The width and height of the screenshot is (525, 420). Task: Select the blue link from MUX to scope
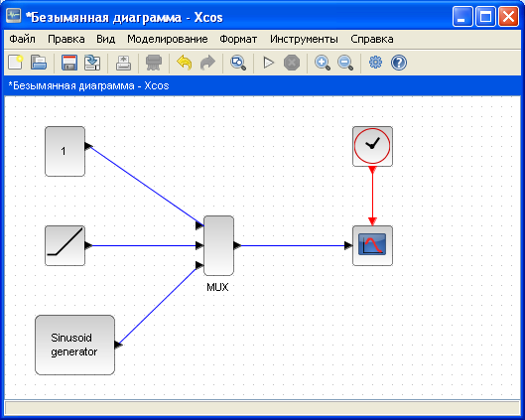click(293, 245)
